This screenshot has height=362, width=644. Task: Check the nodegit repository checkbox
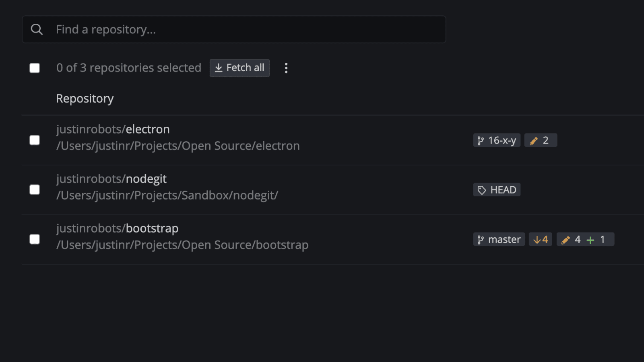pos(35,190)
